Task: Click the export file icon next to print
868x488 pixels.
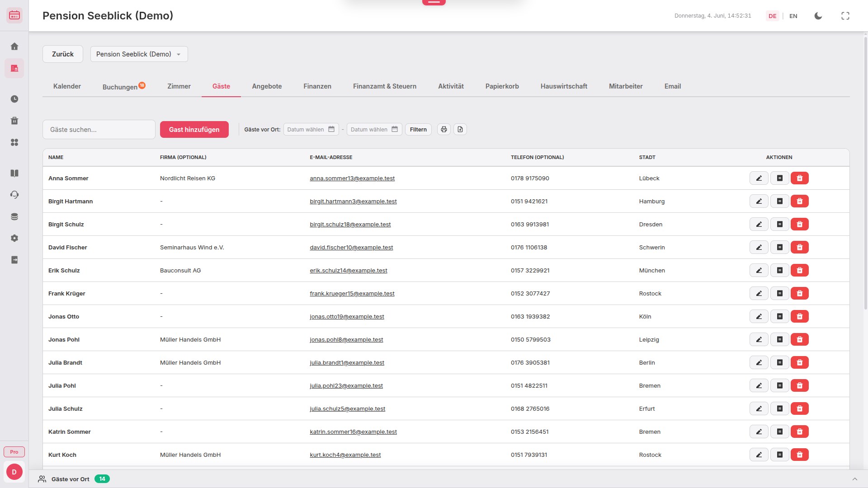Action: tap(460, 130)
